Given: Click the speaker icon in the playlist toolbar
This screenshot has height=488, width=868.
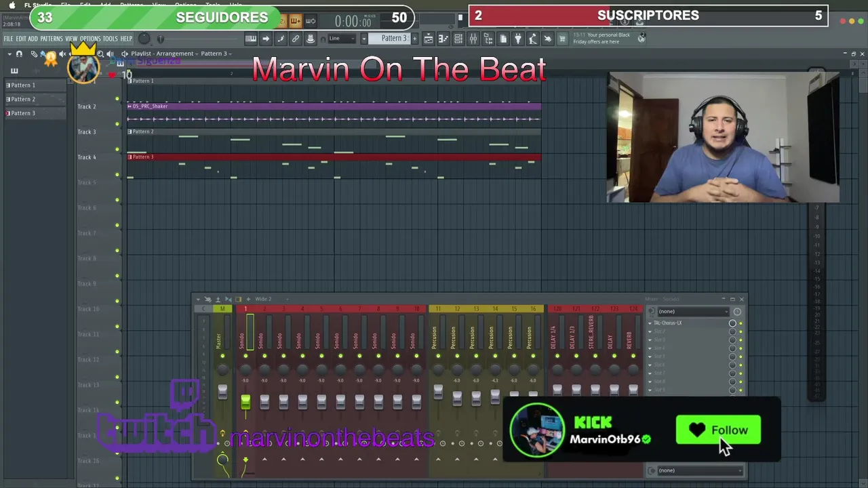Looking at the screenshot, I should tap(110, 54).
